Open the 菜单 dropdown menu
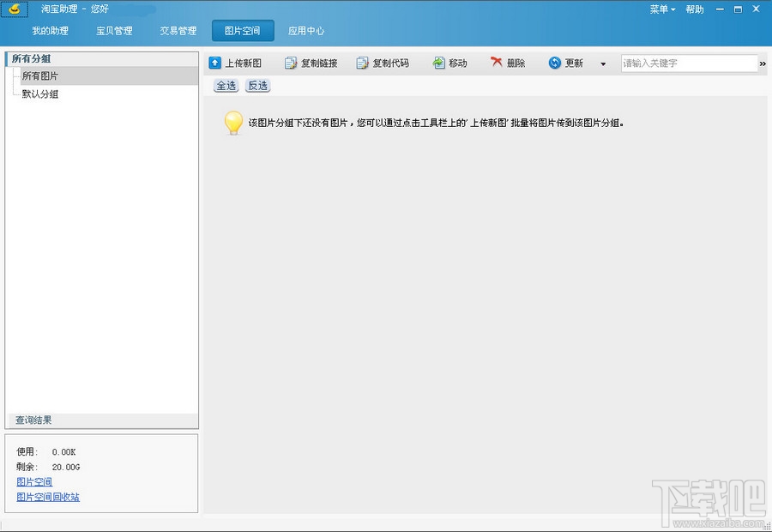 [x=662, y=9]
